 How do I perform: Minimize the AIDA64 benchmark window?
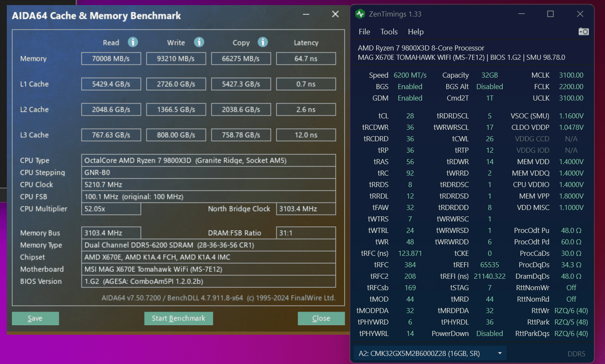pyautogui.click(x=306, y=14)
